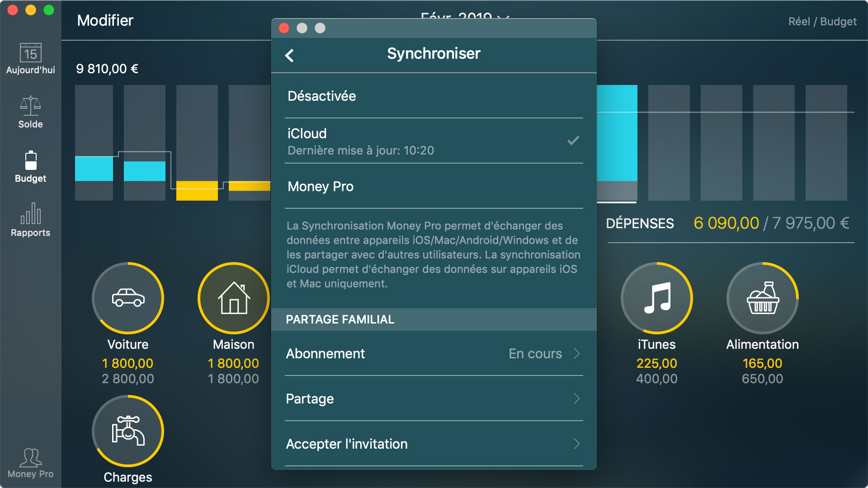Click Modifier to edit the budget
The image size is (868, 488).
point(105,20)
